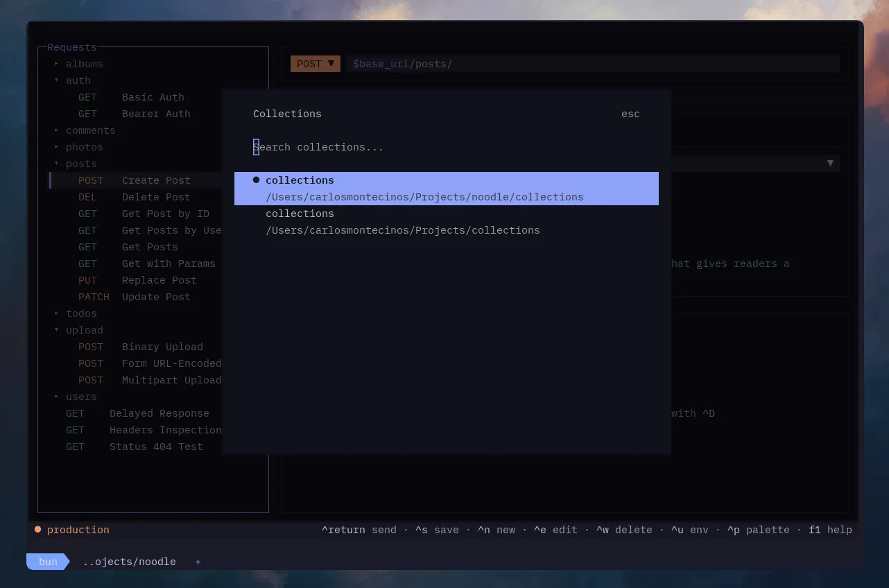Open the ^p palette shortcut
Screen dimensions: 889x588
759,530
